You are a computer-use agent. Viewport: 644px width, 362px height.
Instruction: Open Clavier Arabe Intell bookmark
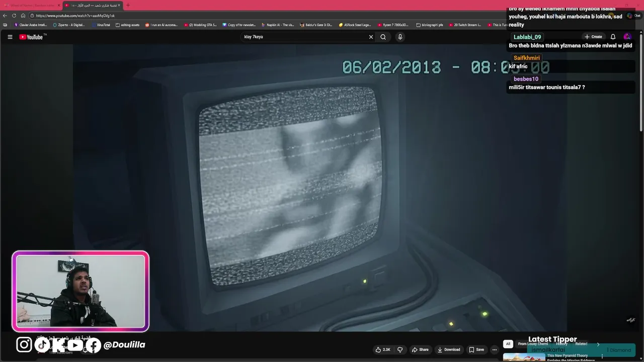point(31,25)
